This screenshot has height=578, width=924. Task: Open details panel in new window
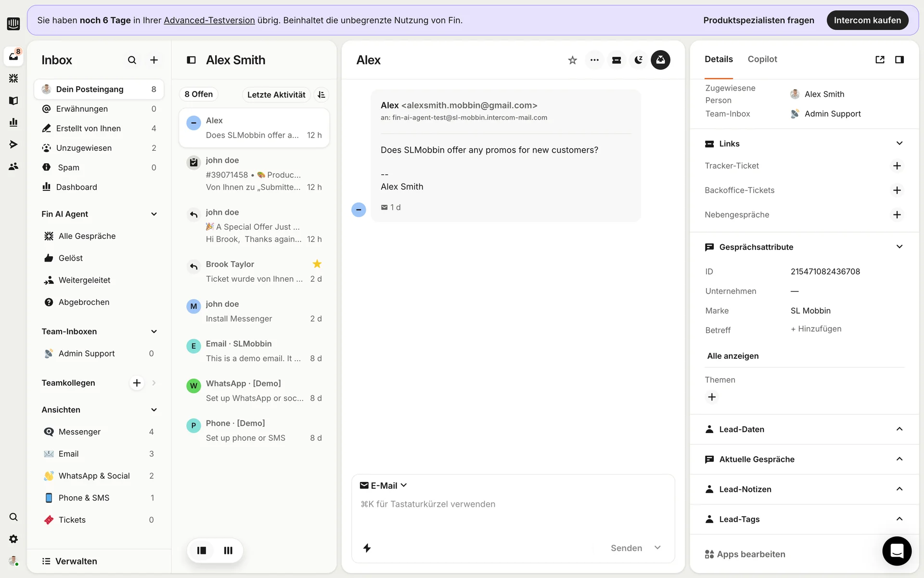tap(880, 60)
